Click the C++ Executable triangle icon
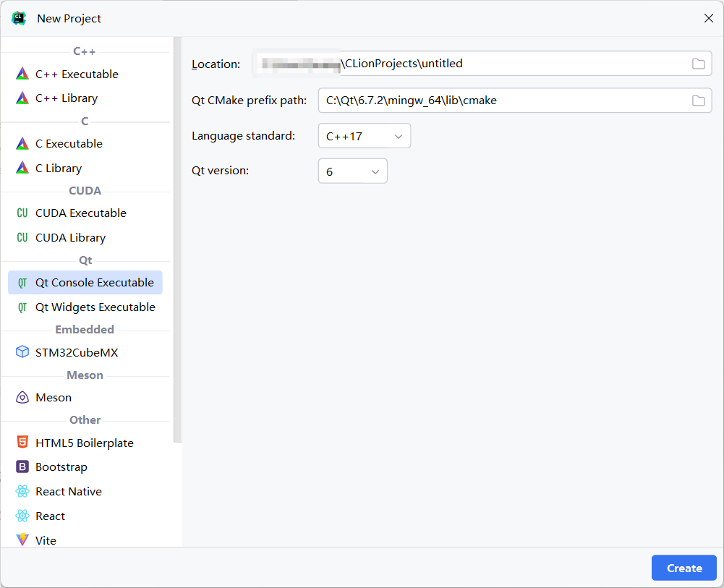The image size is (724, 588). (22, 74)
